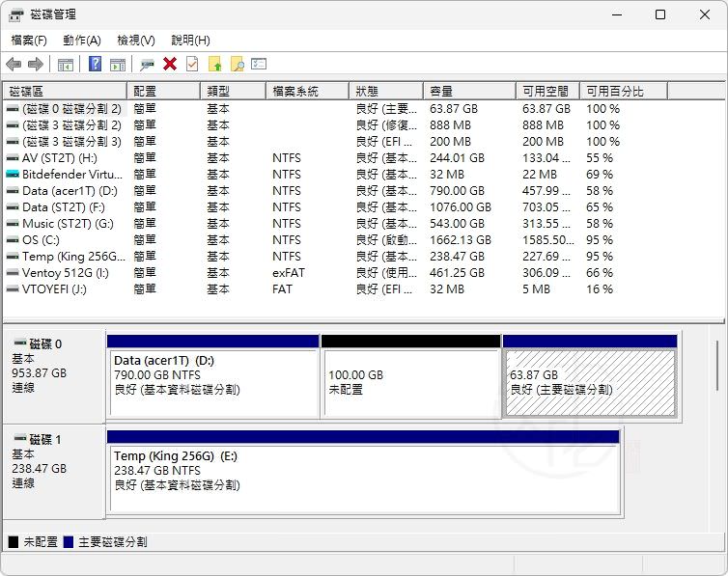Select the Data (ST2T) (F:) volume
This screenshot has width=728, height=576.
(x=363, y=207)
